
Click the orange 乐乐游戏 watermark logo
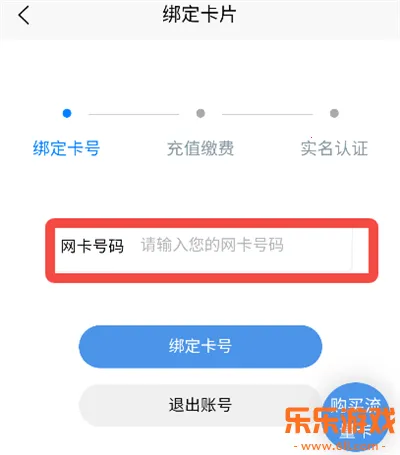339,420
